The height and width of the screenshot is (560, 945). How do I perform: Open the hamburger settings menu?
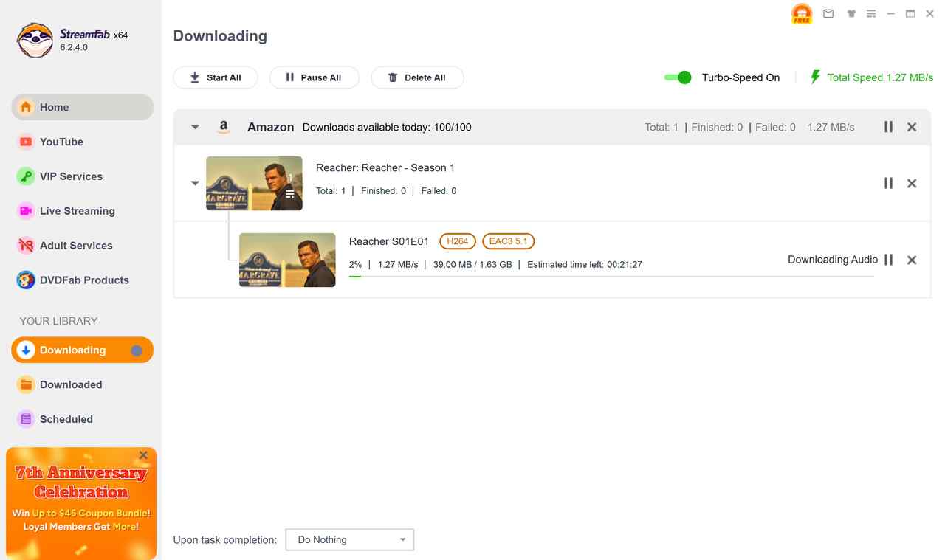pos(871,13)
